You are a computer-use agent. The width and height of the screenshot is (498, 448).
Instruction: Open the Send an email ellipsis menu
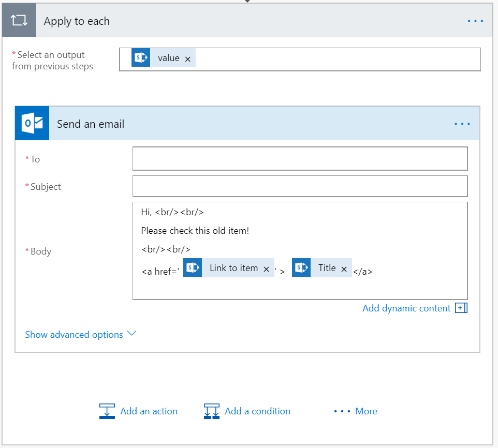coord(462,123)
